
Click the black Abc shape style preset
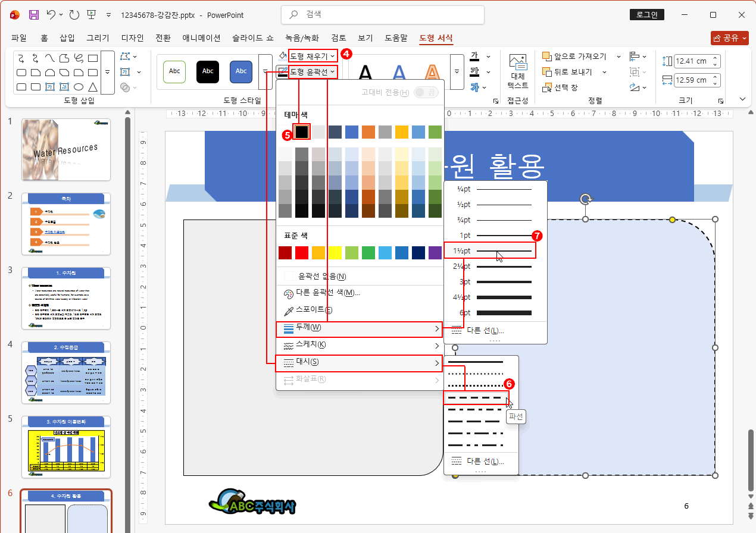click(x=208, y=71)
